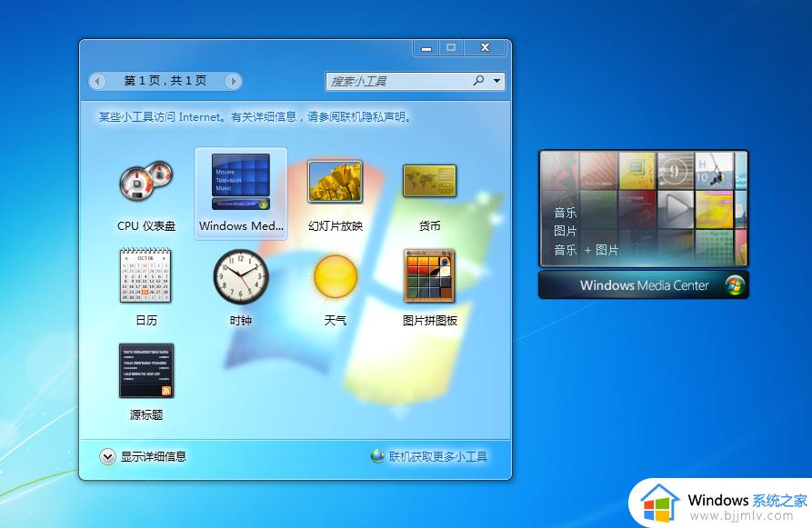This screenshot has width=812, height=528.
Task: Click the 第 1 页，共 1 页 page indicator
Action: click(x=165, y=81)
